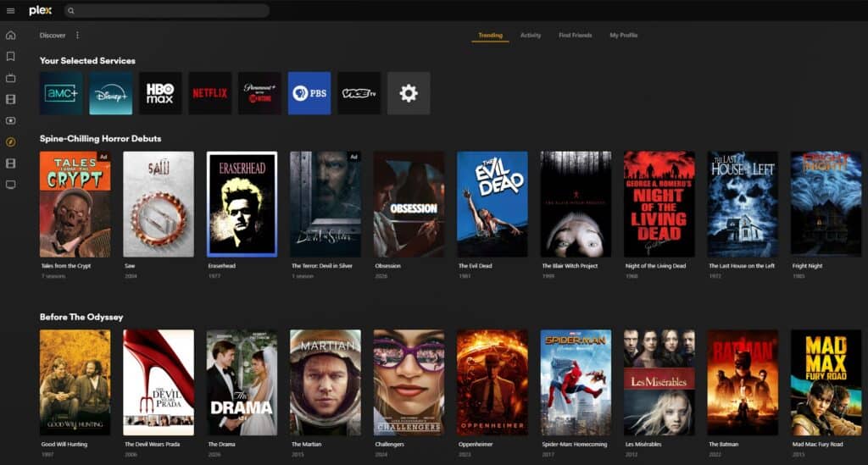This screenshot has width=868, height=465.
Task: Open The Martian poster
Action: click(x=325, y=383)
